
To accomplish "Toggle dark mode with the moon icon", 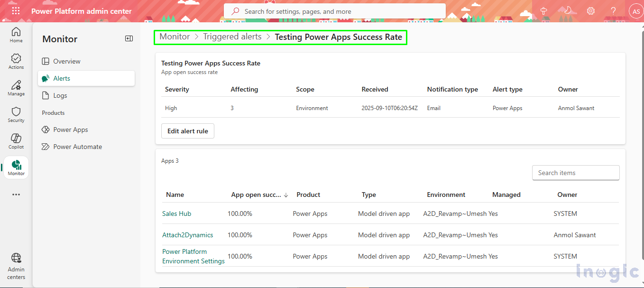I will point(568,10).
